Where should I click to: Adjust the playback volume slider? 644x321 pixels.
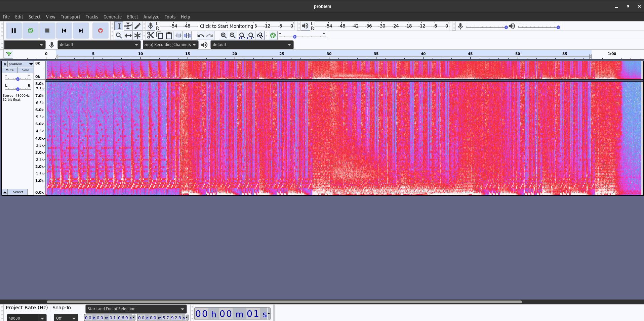point(539,27)
